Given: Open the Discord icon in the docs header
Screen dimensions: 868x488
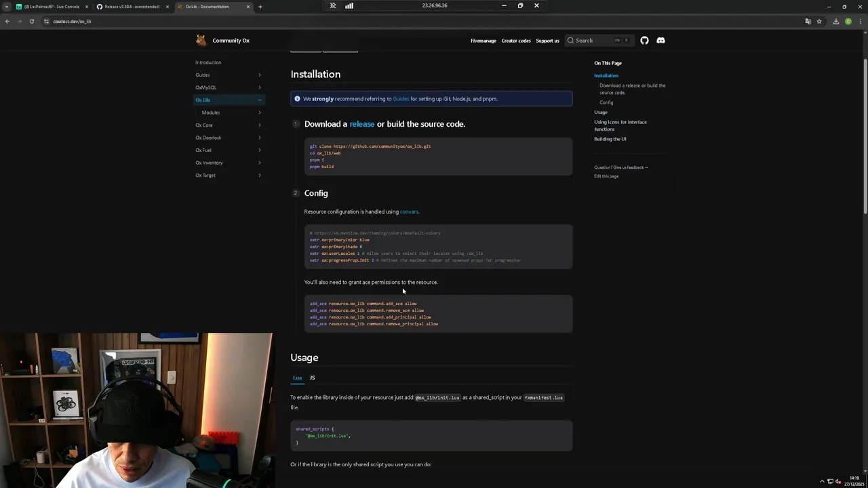Looking at the screenshot, I should (x=660, y=41).
